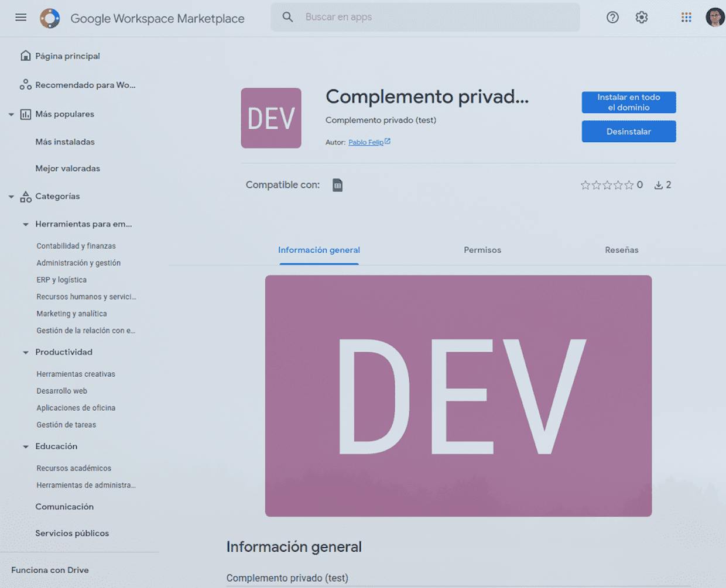726x588 pixels.
Task: Open Mejor valoradas list
Action: pos(67,169)
